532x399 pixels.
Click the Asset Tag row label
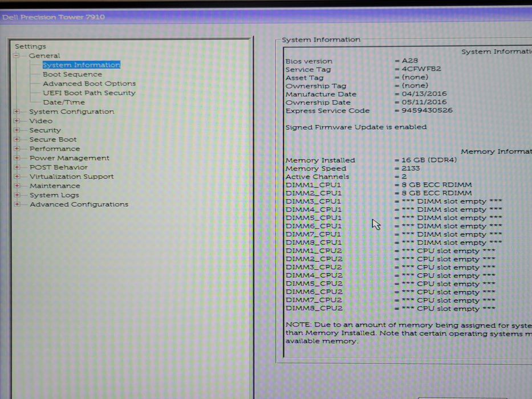(304, 78)
